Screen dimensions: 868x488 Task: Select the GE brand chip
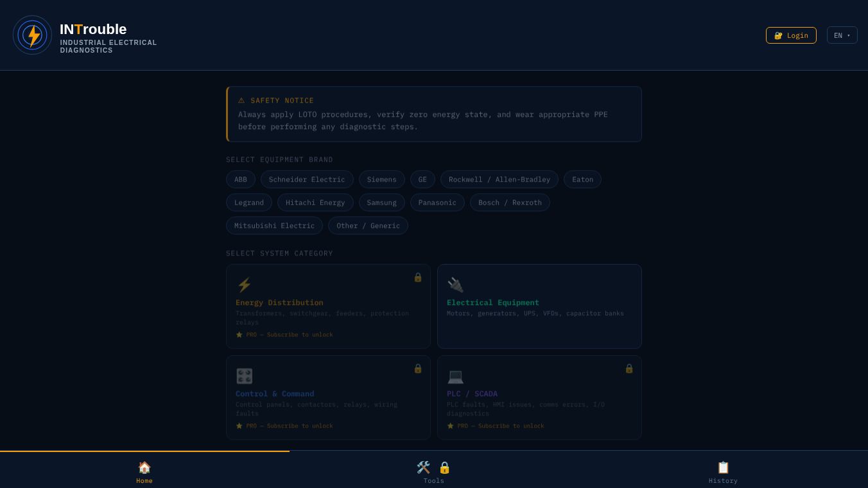point(422,179)
